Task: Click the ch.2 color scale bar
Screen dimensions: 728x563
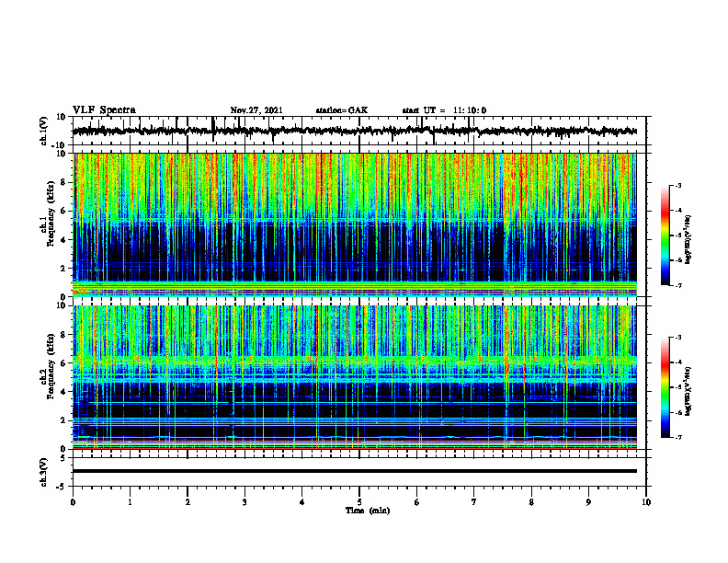Action: click(665, 387)
